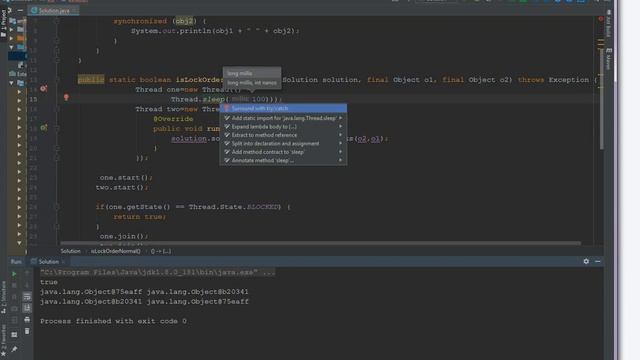Choose 'Surround with try/catch' intention
The width and height of the screenshot is (640, 360).
pyautogui.click(x=283, y=109)
